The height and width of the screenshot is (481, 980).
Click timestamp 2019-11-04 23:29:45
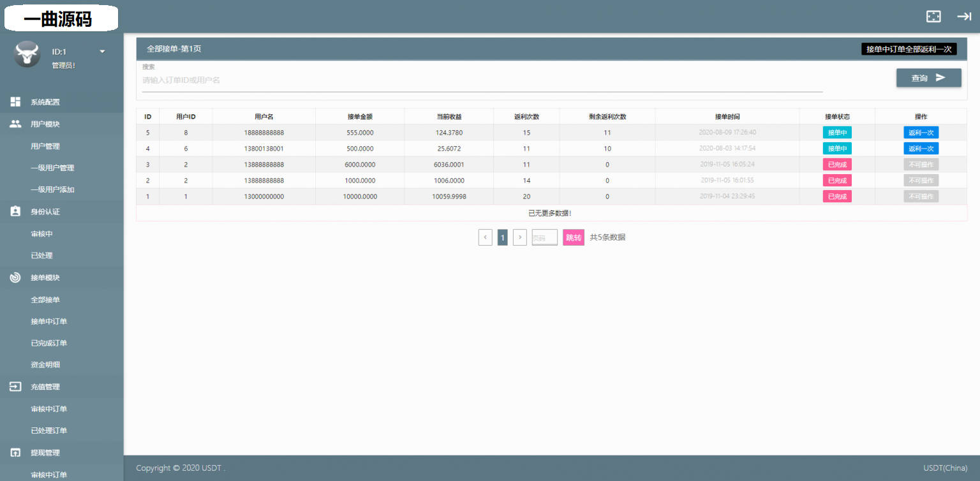point(727,196)
